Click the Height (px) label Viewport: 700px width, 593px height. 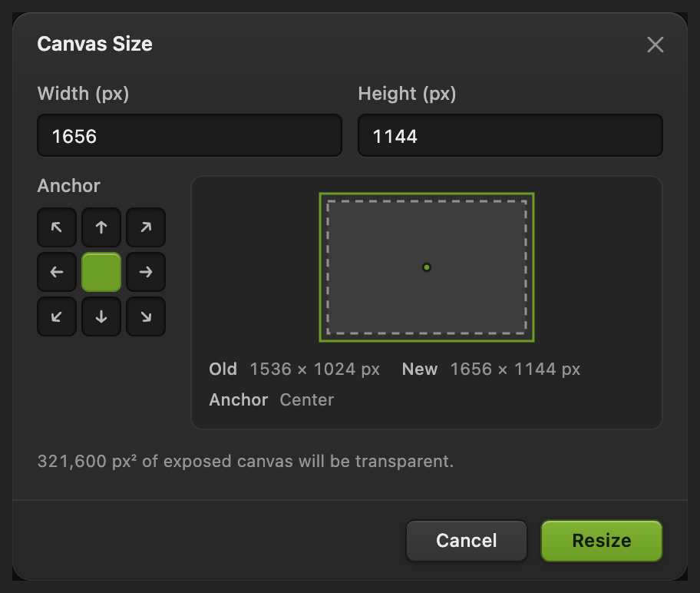click(407, 94)
